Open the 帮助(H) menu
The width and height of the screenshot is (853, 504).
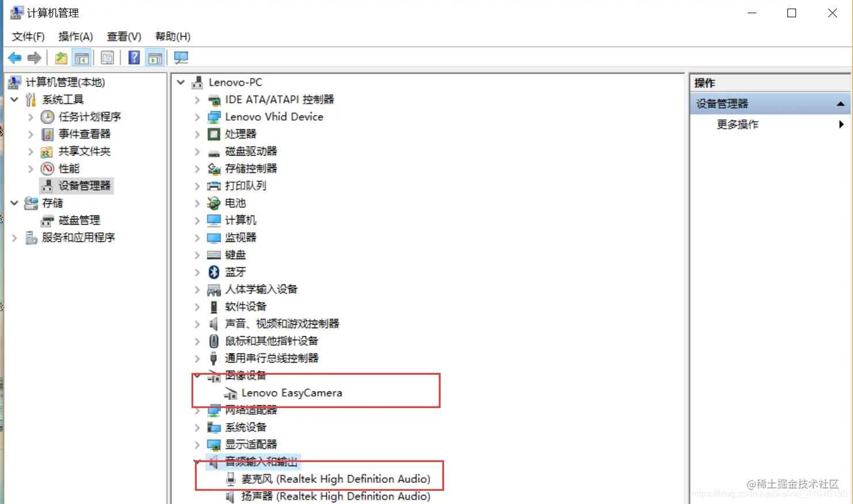tap(173, 37)
